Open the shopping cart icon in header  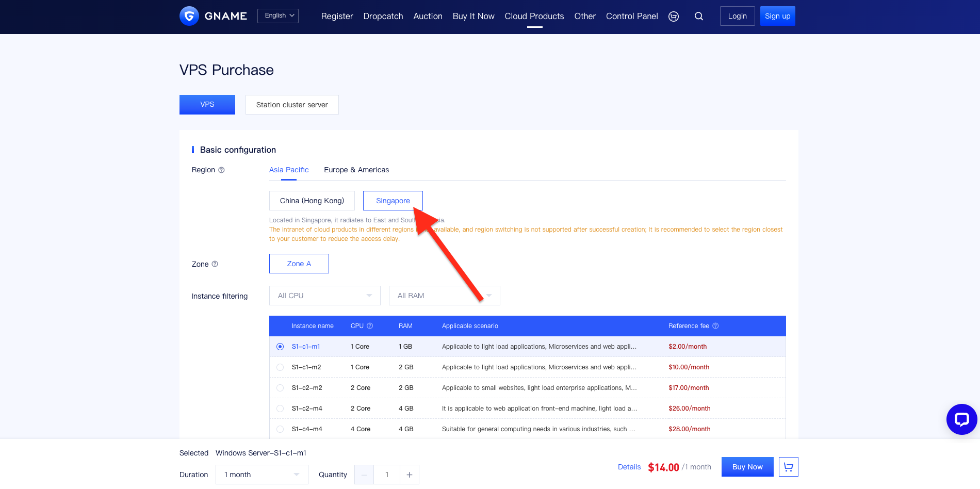(x=674, y=17)
